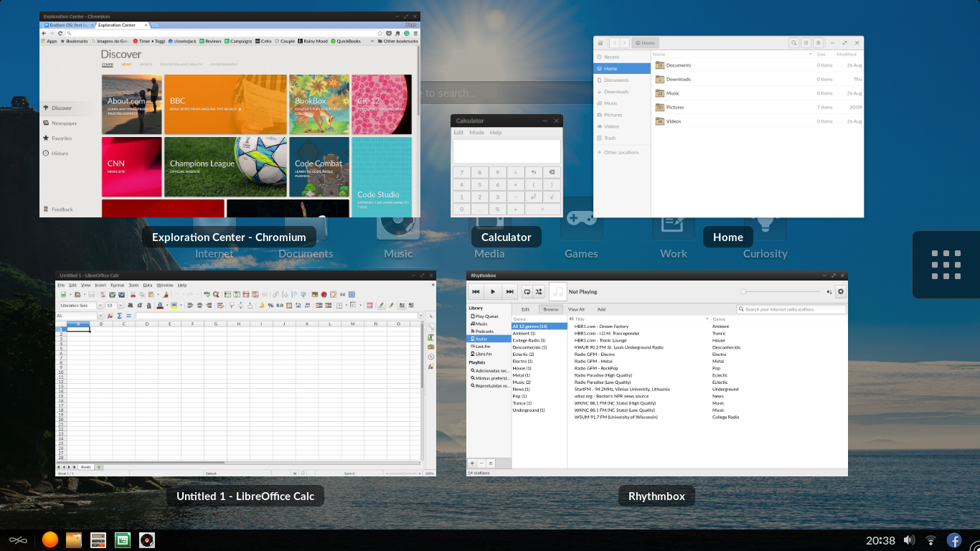Open the font size dropdown in Calc
Screen dimensions: 980x551
tap(121, 305)
